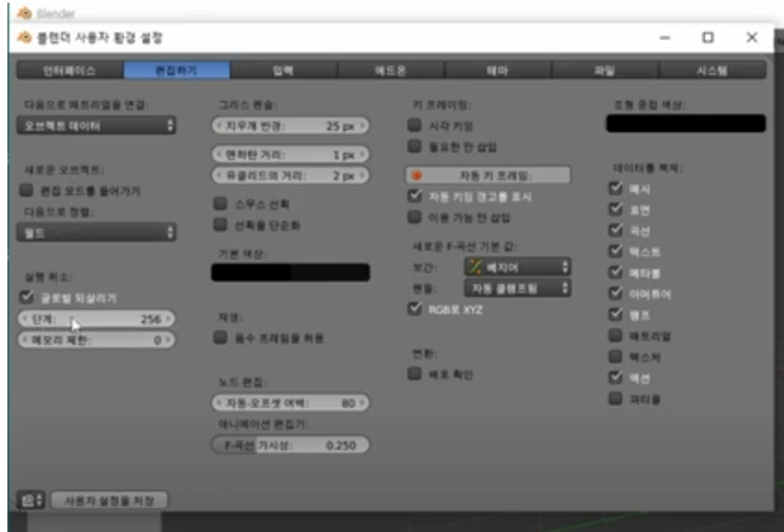Check 텍스처 duplicate data checkbox

click(616, 356)
